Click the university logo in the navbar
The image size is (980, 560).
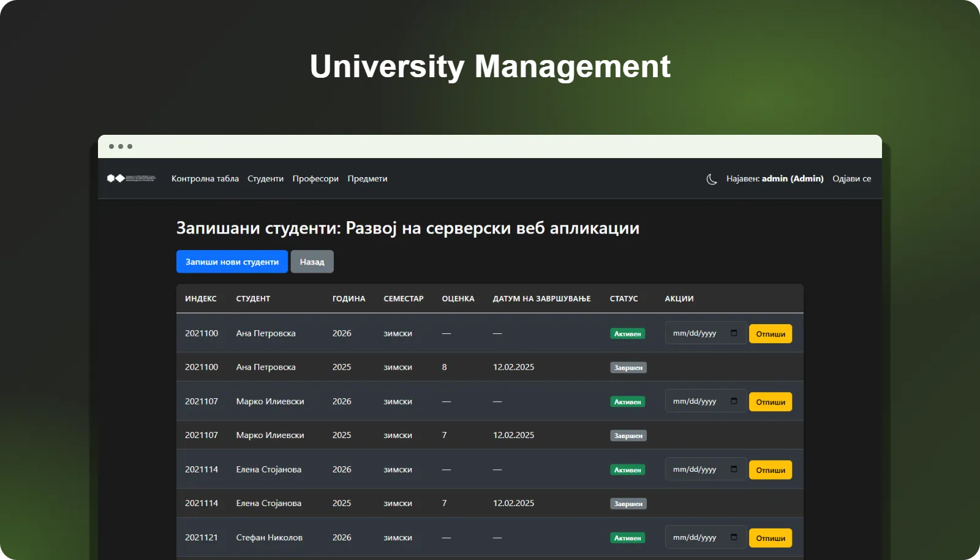131,178
